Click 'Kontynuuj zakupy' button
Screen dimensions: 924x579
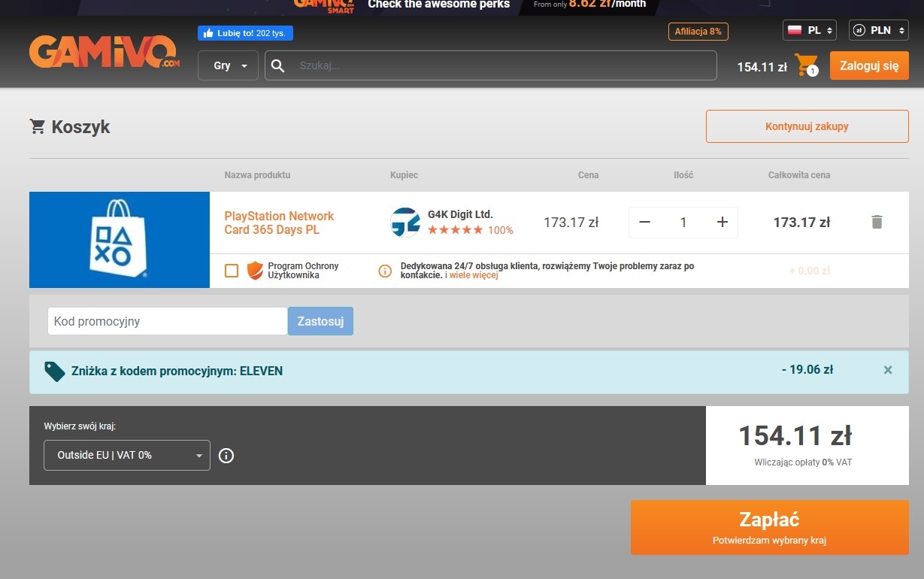click(x=807, y=126)
